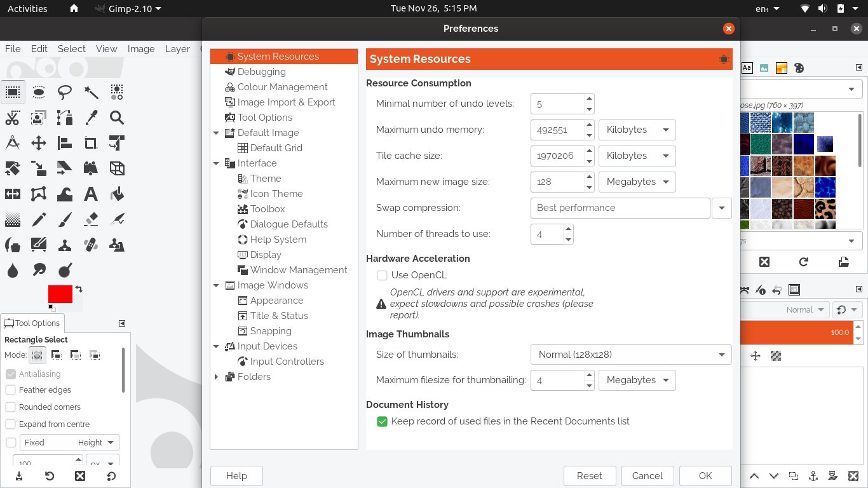Select the Pencil tool
868x488 pixels.
(39, 219)
